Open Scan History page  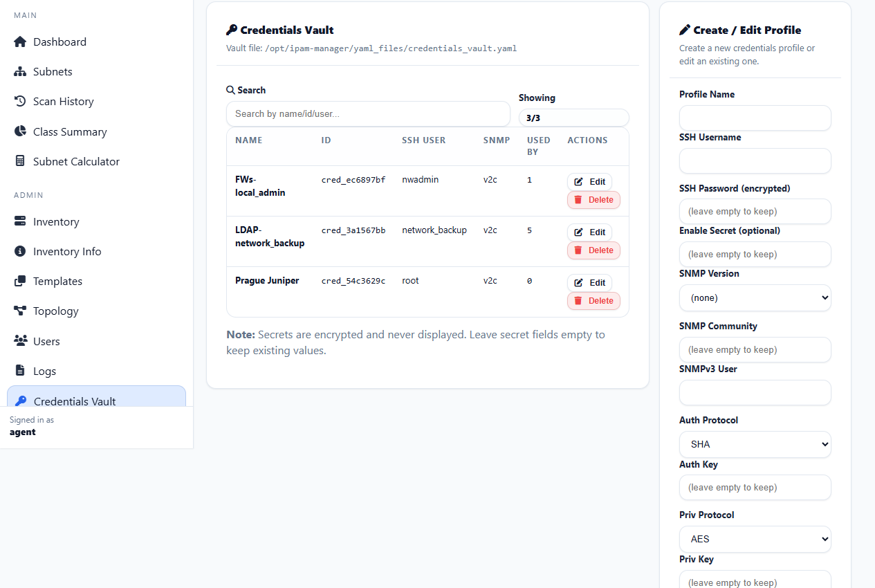(x=96, y=101)
